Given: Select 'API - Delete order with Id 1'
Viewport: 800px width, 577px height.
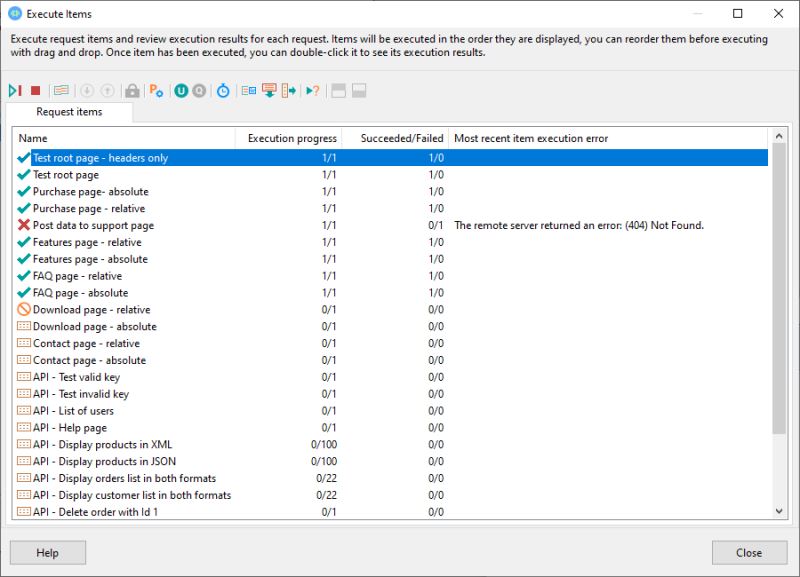Looking at the screenshot, I should pyautogui.click(x=391, y=511).
